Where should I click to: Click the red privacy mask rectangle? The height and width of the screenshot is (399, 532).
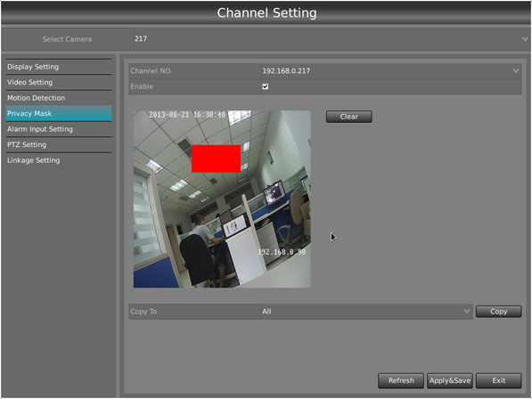pyautogui.click(x=217, y=159)
